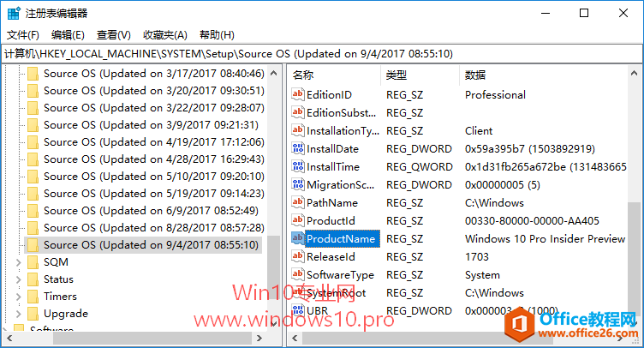
Task: Open the 帮助(H) menu
Action: click(217, 35)
